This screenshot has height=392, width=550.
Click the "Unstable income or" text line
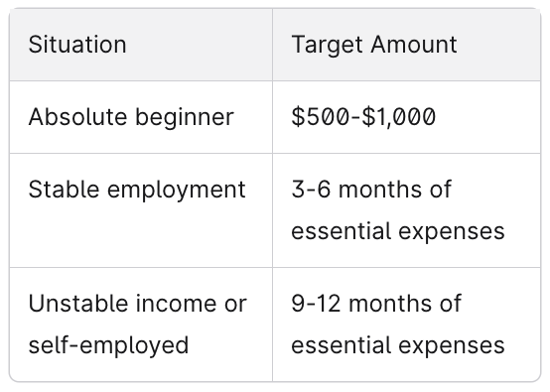coord(137,304)
